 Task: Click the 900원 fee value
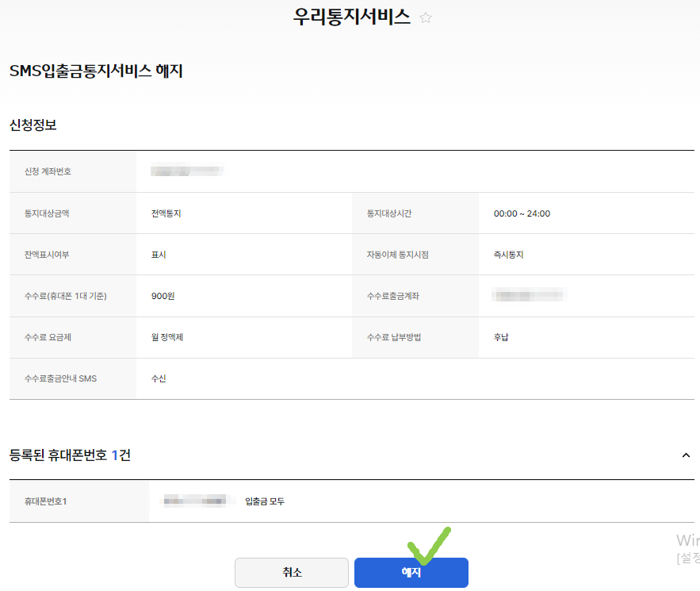click(163, 296)
